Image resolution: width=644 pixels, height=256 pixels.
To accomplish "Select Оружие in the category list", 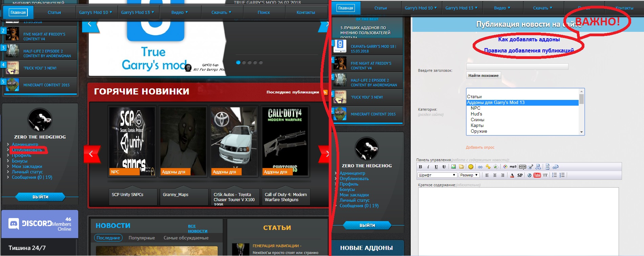I will (x=522, y=131).
